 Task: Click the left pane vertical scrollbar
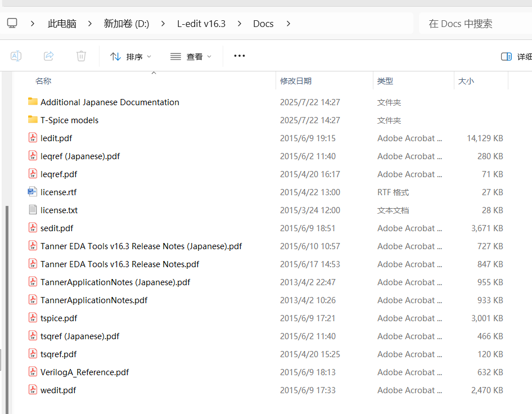pyautogui.click(x=7, y=309)
